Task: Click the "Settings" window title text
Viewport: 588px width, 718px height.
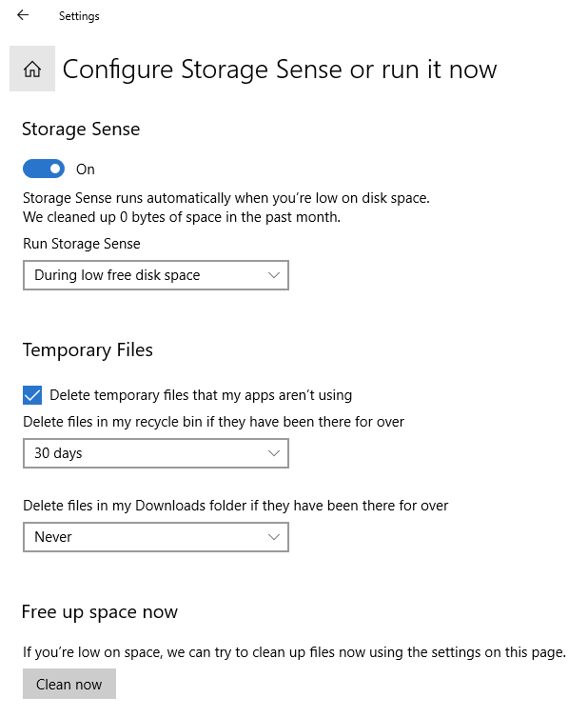Action: (79, 16)
